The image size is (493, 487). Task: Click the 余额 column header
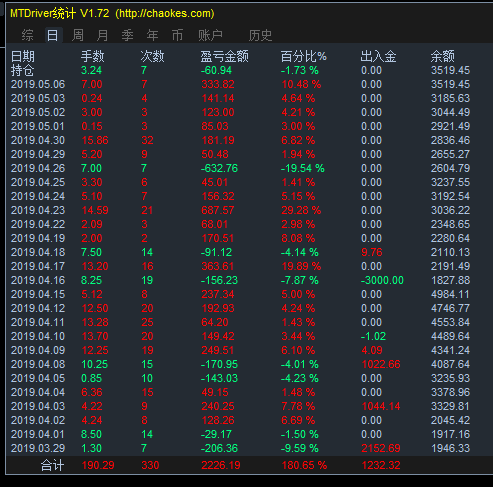point(442,56)
